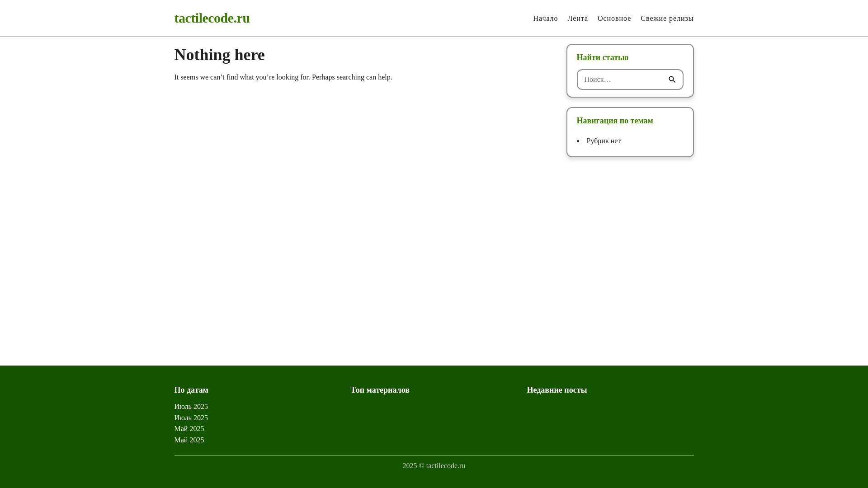
Task: Click the Найти статью widget heading
Action: 602,57
